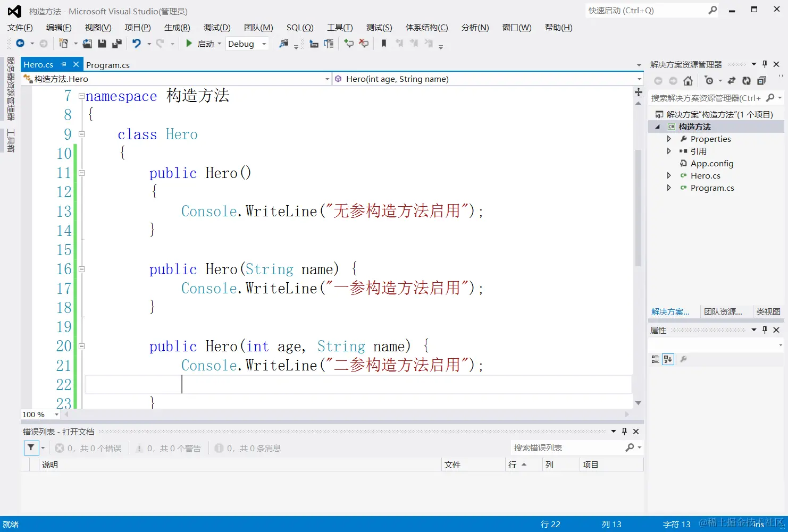Click the Quick Launch search magnifier icon

point(712,10)
